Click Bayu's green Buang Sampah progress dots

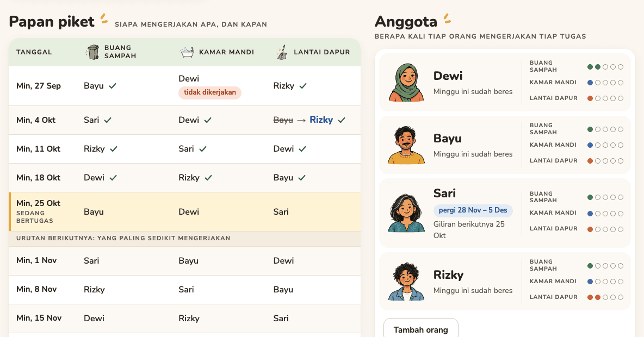click(605, 129)
